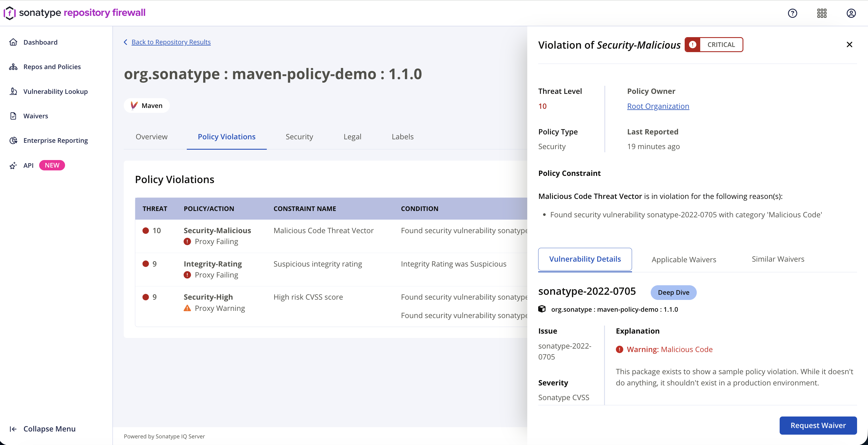Select the Security-High policy row

331,306
